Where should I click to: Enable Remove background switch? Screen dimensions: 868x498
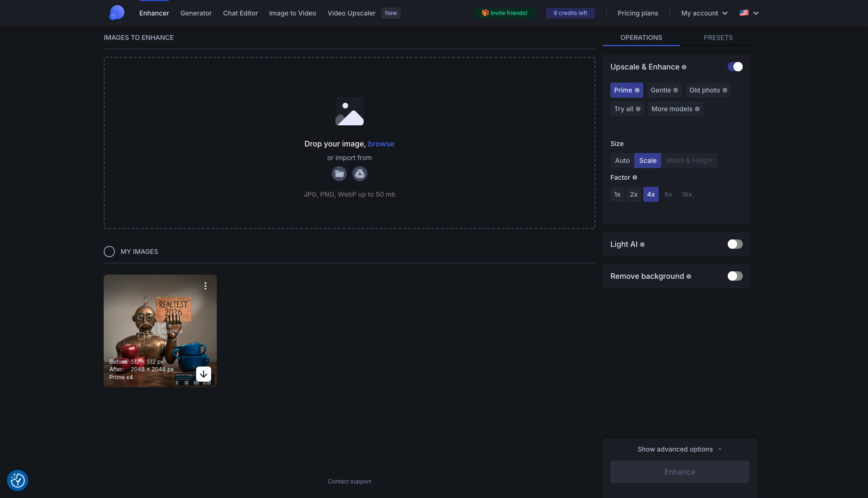coord(735,276)
